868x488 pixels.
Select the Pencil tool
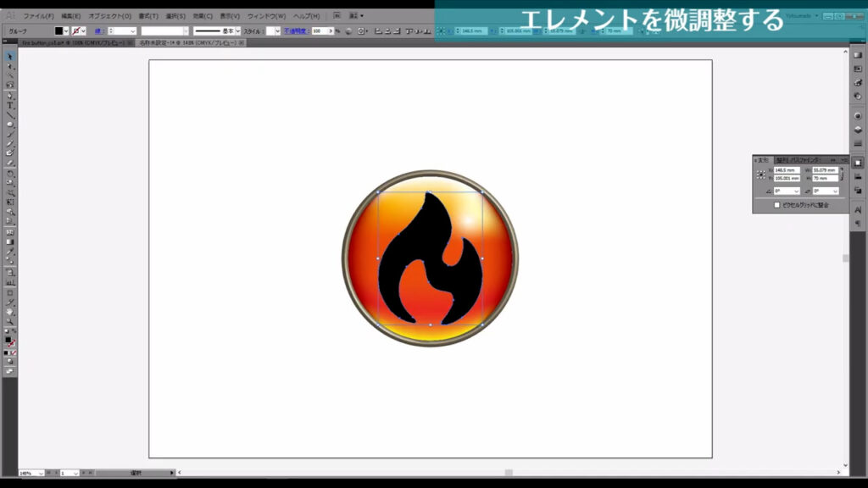click(10, 143)
